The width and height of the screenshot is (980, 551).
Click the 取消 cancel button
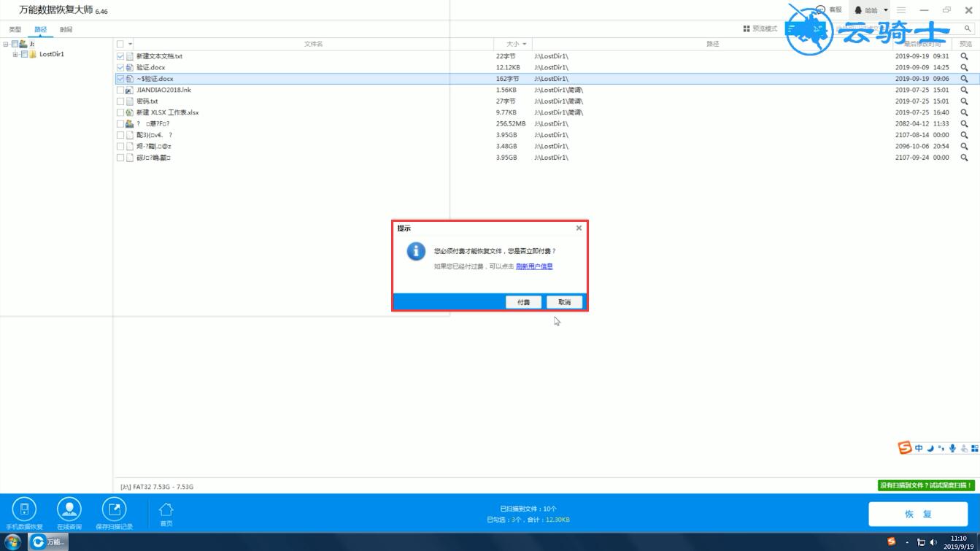click(x=564, y=302)
